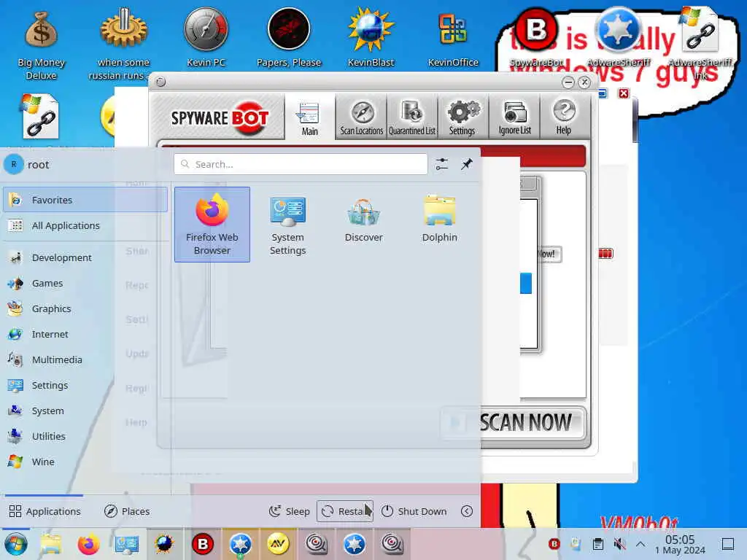Open Firefox from the taskbar
Viewport: 747px width, 560px height.
coord(88,544)
